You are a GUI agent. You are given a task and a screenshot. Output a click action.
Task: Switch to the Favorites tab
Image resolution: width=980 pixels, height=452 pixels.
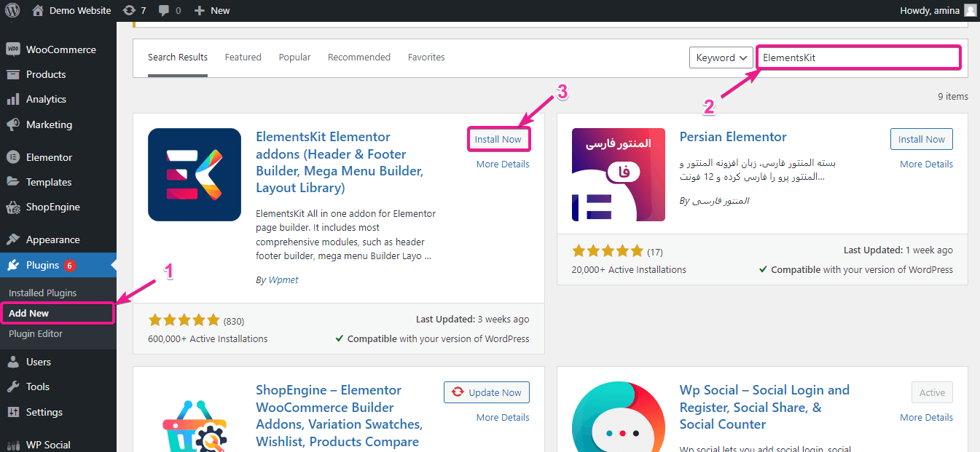click(x=426, y=58)
